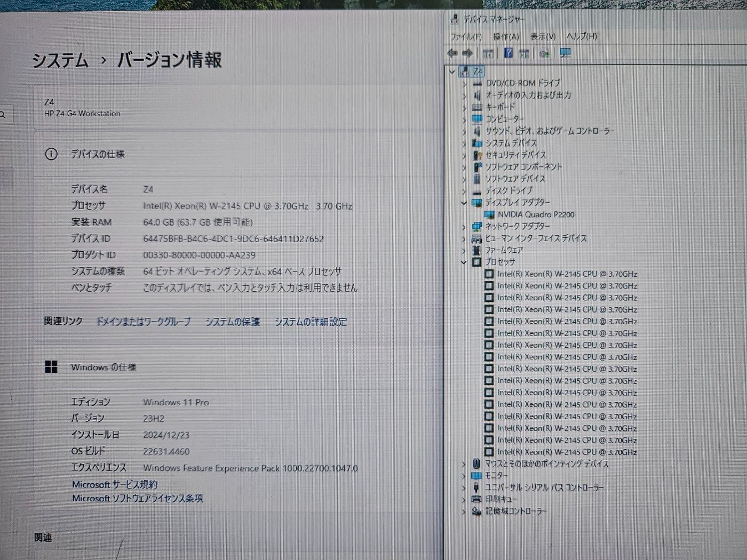Click the ソフトウェア コンポーネント icon
The image size is (747, 560).
[477, 167]
